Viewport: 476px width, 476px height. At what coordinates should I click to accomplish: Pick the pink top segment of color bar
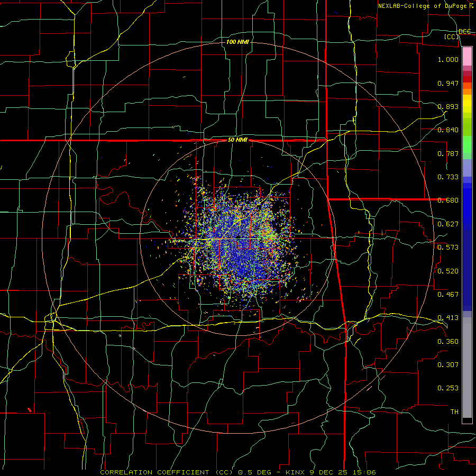point(467,56)
